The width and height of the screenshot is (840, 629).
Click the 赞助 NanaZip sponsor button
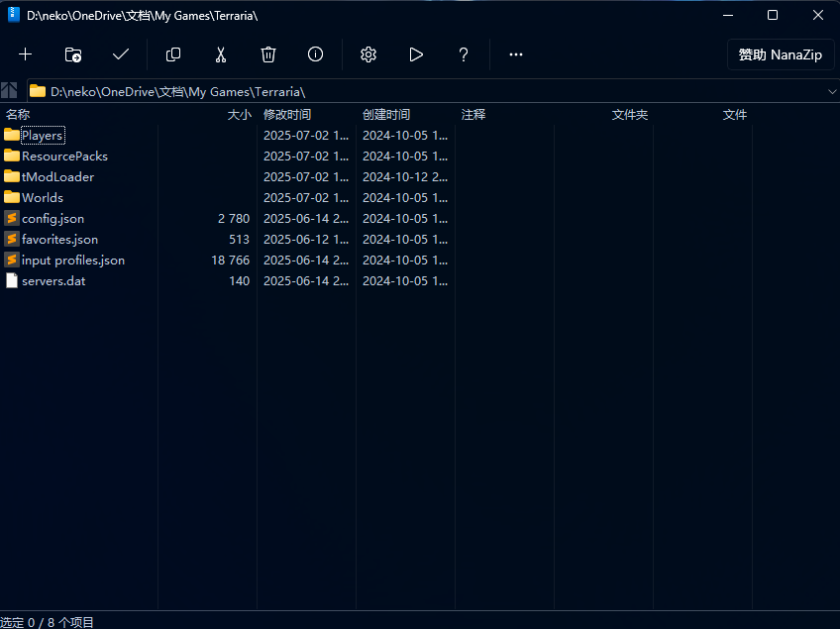click(x=781, y=54)
